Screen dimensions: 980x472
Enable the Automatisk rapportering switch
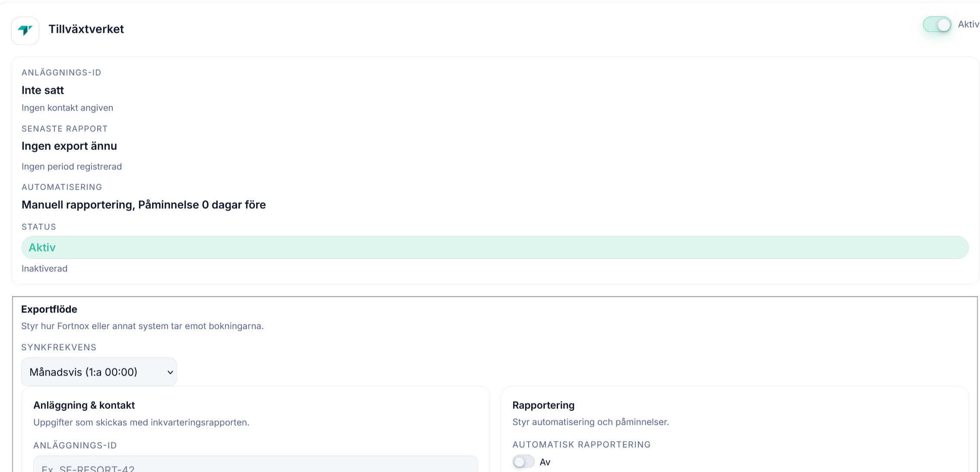point(523,462)
